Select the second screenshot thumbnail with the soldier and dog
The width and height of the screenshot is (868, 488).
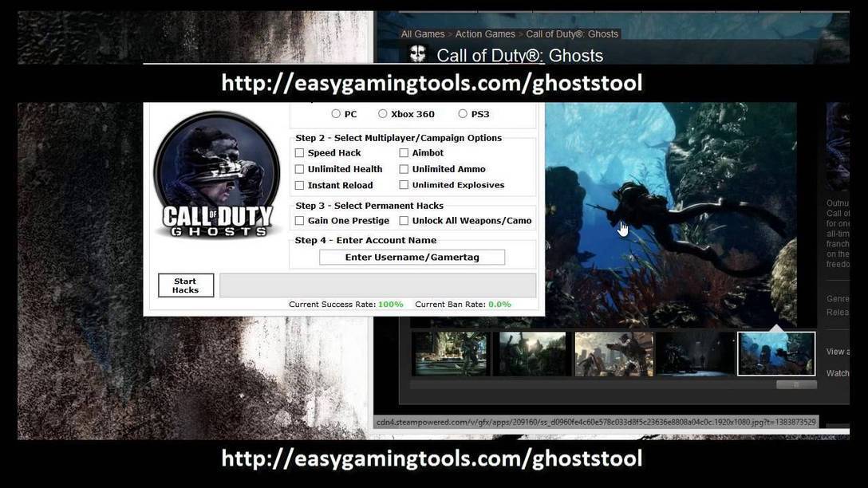(x=532, y=354)
